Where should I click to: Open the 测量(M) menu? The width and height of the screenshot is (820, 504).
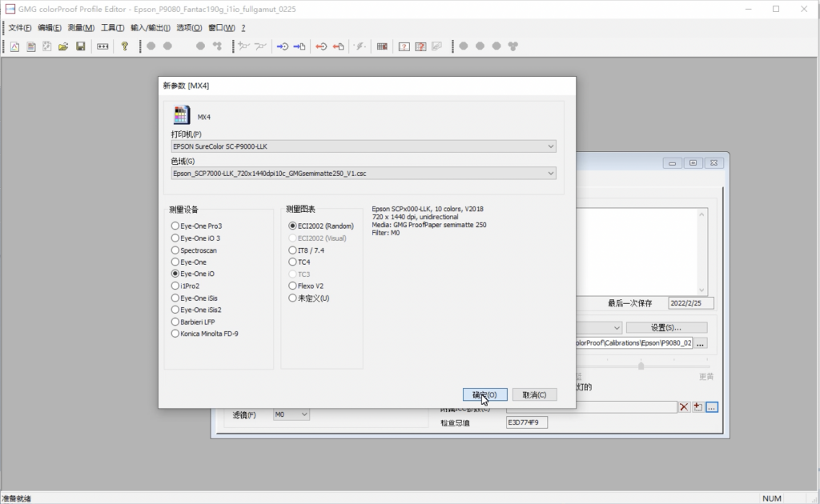click(x=81, y=28)
